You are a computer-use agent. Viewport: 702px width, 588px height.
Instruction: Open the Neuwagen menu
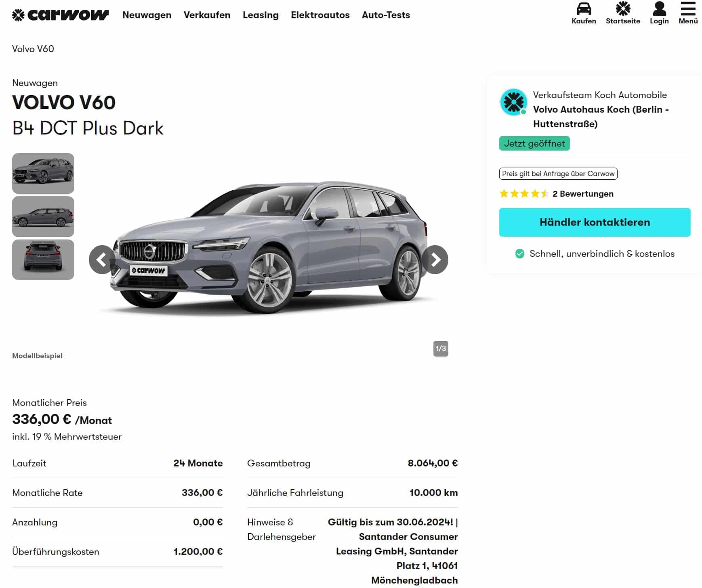coord(147,15)
